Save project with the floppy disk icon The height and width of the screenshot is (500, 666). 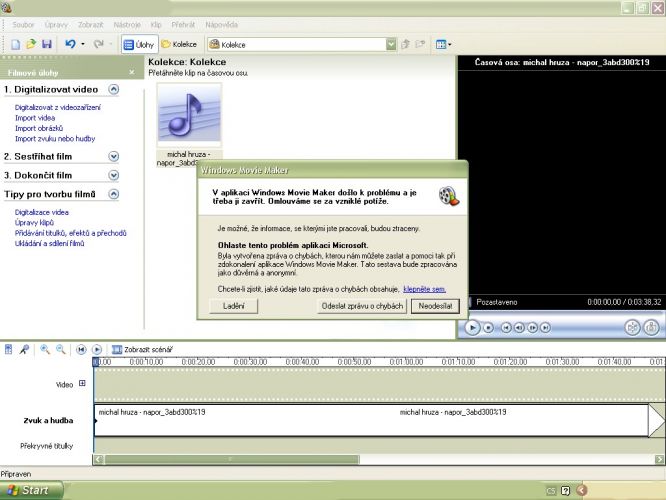[47, 44]
